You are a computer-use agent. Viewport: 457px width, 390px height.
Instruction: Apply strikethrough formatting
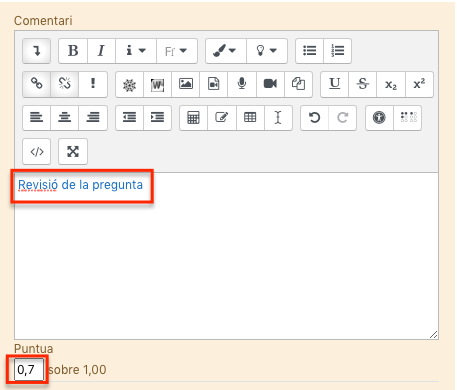click(363, 84)
